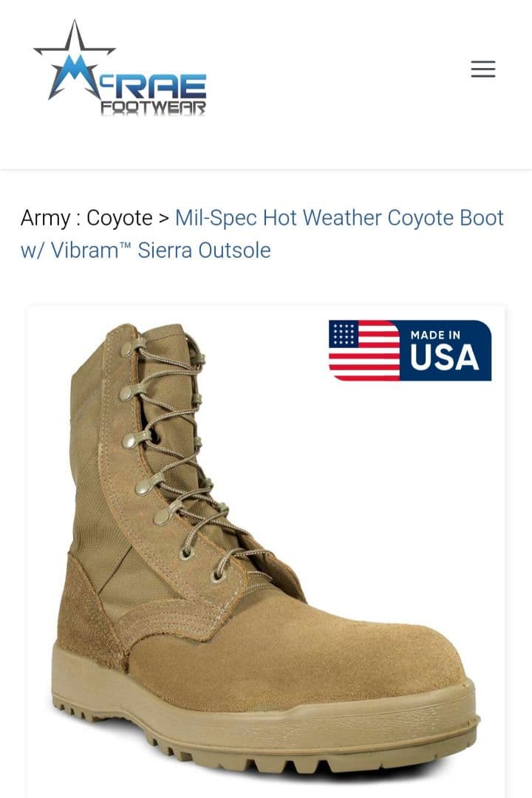Click the word FOOTWEAR under the logo
532x798 pixels.
(153, 108)
